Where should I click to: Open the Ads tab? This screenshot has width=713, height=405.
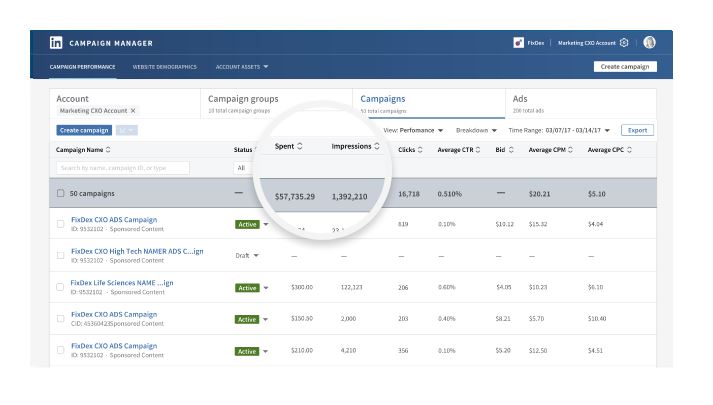coord(581,104)
